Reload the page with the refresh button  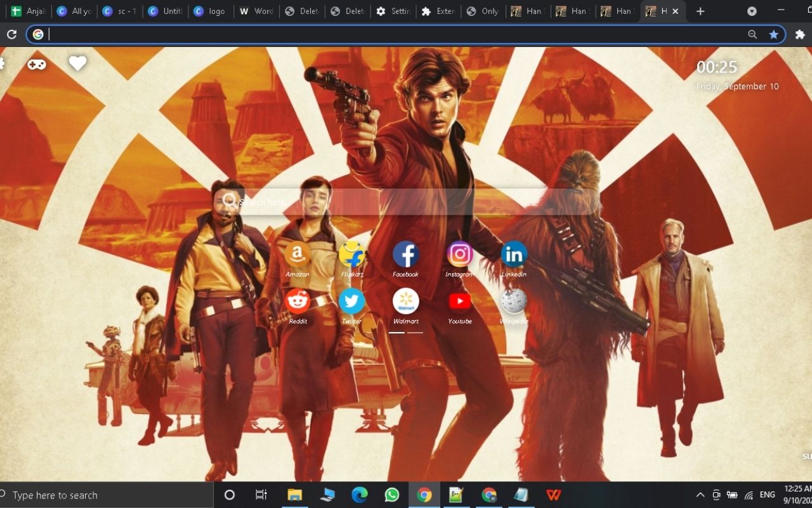tap(11, 35)
